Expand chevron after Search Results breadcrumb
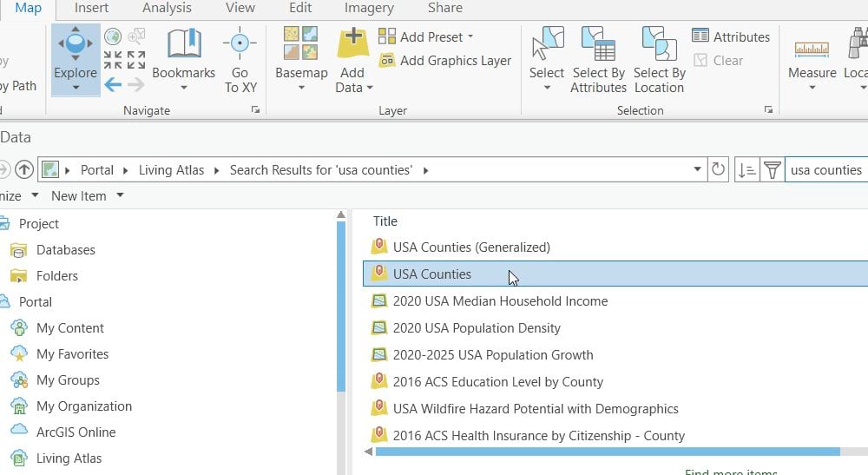 coord(425,170)
